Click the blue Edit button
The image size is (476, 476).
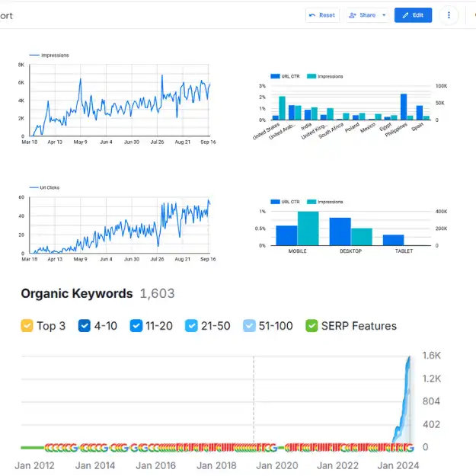click(413, 15)
